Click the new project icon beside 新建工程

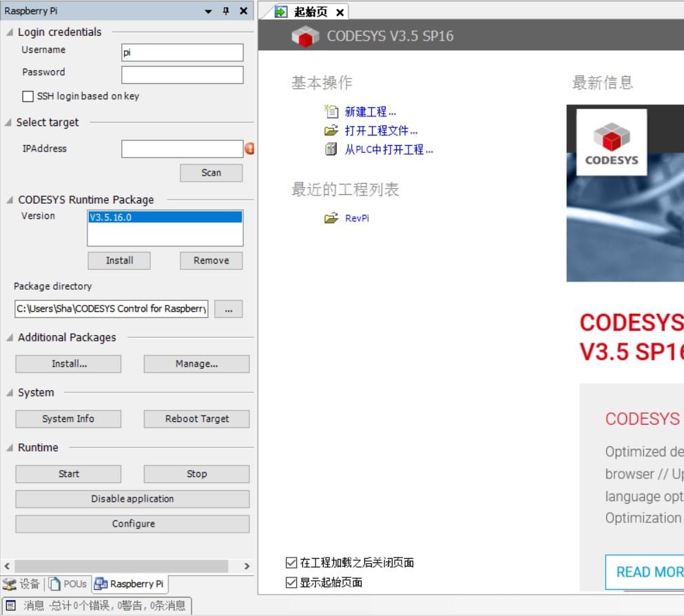[331, 111]
